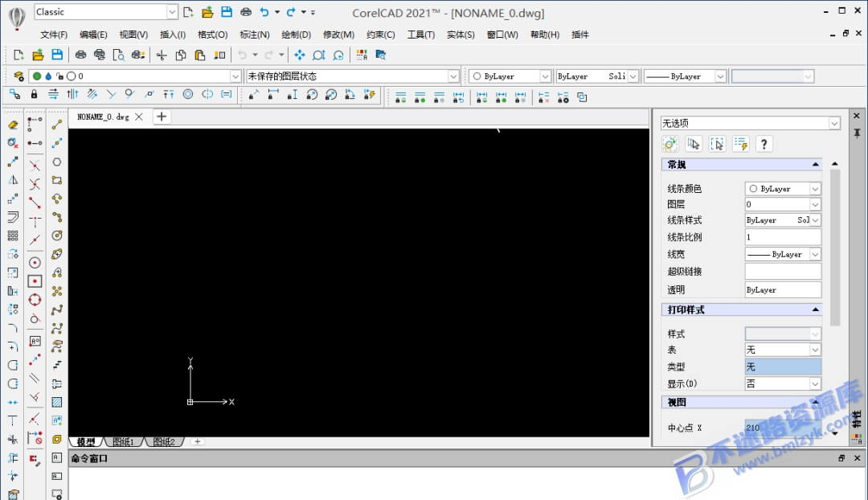Viewport: 868px width, 500px height.
Task: Save the drawing from the standard toolbar
Action: point(57,55)
